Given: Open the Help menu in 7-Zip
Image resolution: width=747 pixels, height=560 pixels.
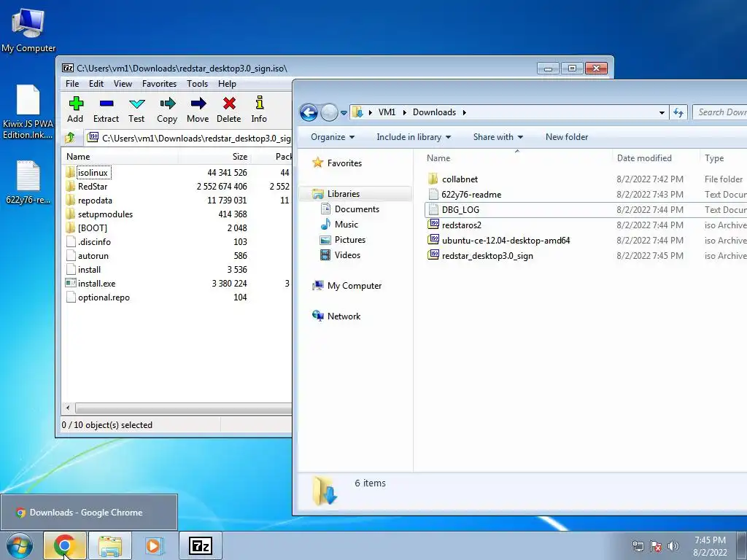Looking at the screenshot, I should (228, 84).
